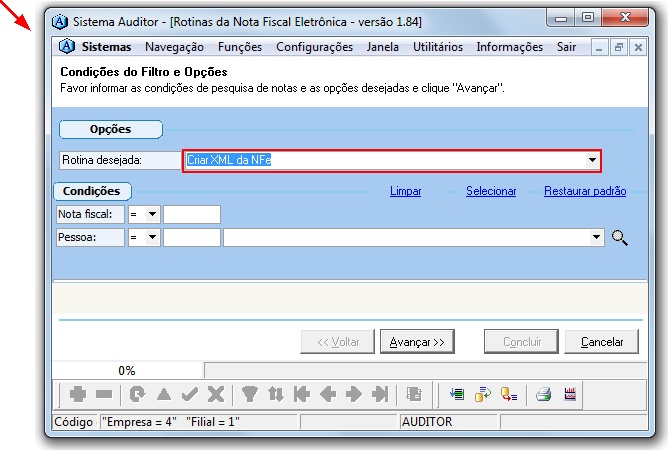
Task: Click the Concluir button
Action: (521, 341)
